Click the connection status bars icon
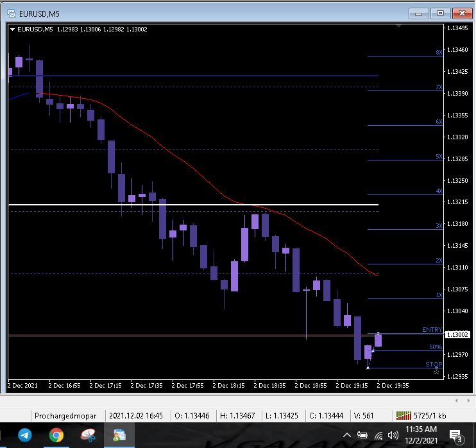476x448 pixels. [404, 415]
